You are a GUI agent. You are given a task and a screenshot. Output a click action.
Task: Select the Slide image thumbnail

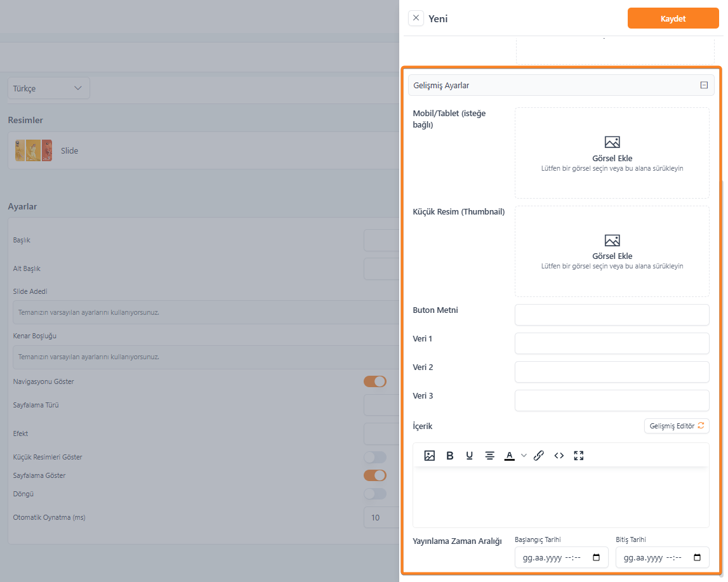34,150
